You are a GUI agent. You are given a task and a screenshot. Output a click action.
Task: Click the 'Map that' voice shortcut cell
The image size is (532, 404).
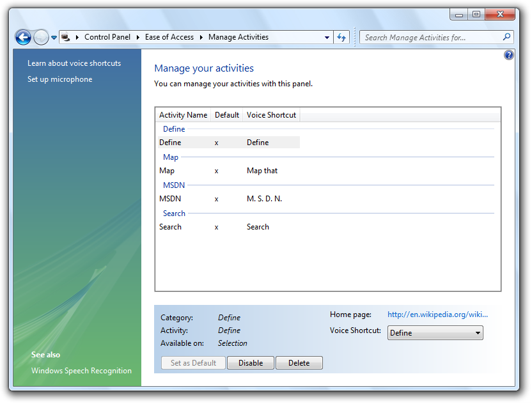click(262, 171)
